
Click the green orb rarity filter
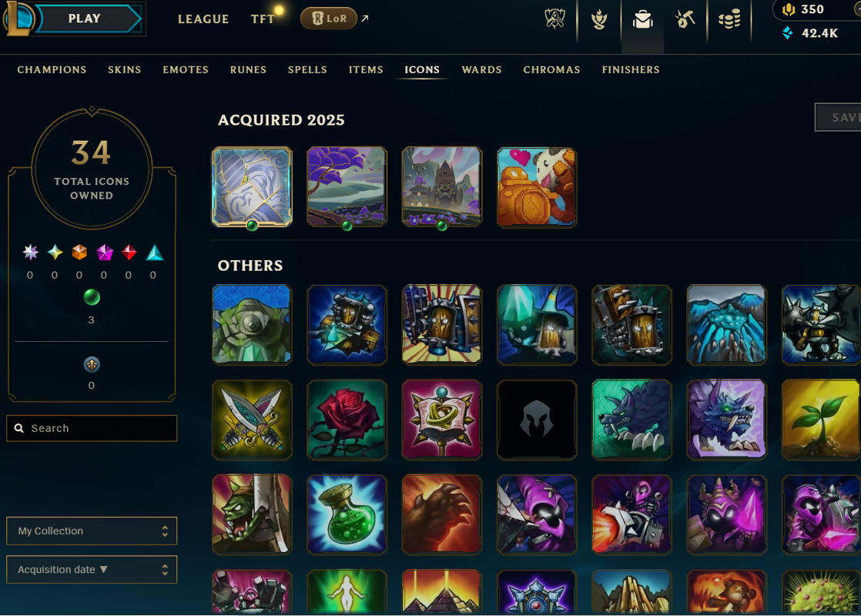pos(92,297)
